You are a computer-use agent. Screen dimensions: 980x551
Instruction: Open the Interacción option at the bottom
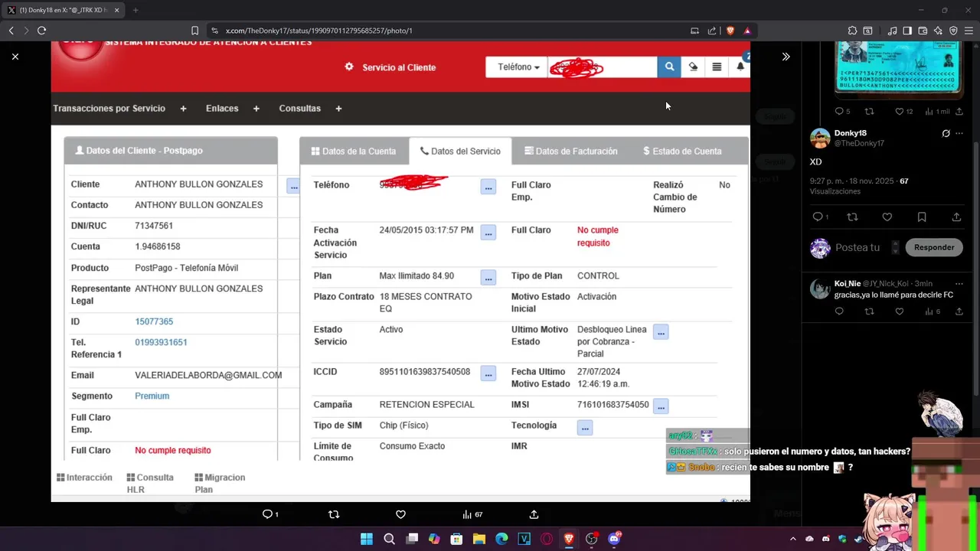coord(84,478)
